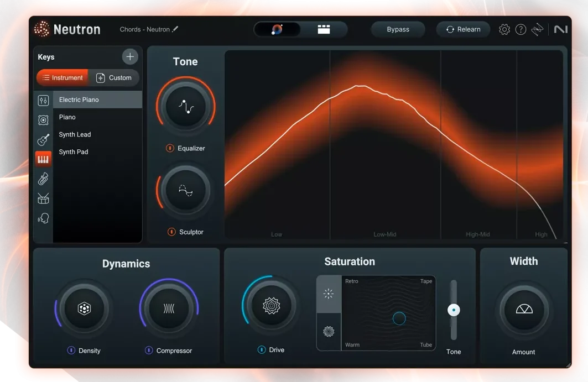Edit preset name with pencil icon
The width and height of the screenshot is (588, 382).
pyautogui.click(x=175, y=29)
